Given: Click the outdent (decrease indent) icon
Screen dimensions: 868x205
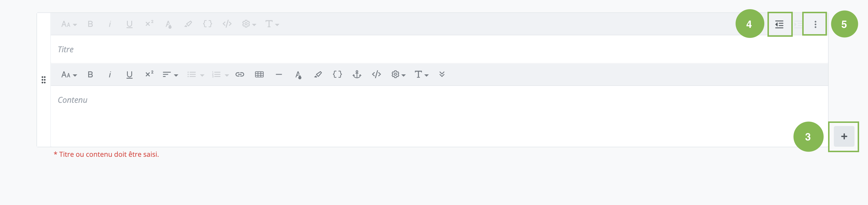Looking at the screenshot, I should coord(779,24).
